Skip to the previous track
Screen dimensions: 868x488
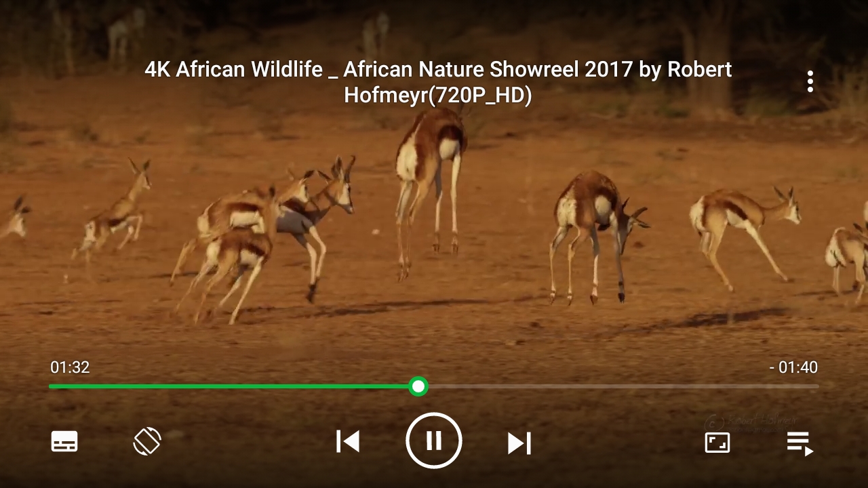[x=348, y=442]
